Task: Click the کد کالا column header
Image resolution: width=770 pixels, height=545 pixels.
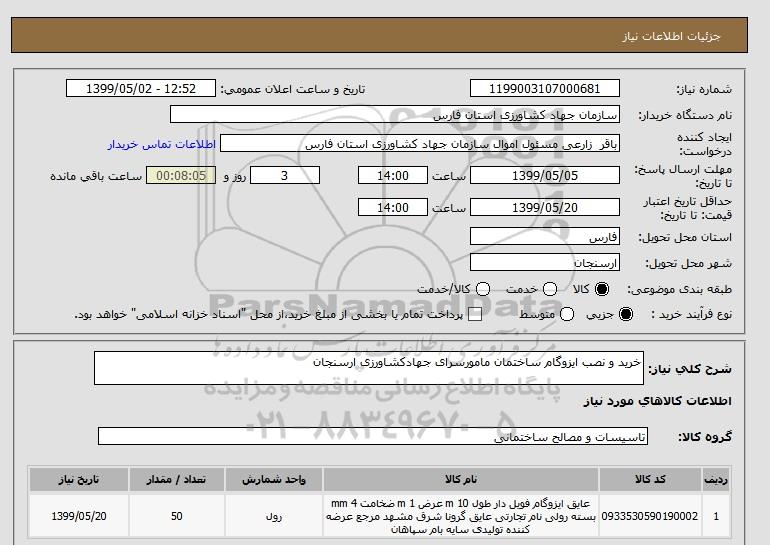Action: click(x=650, y=479)
